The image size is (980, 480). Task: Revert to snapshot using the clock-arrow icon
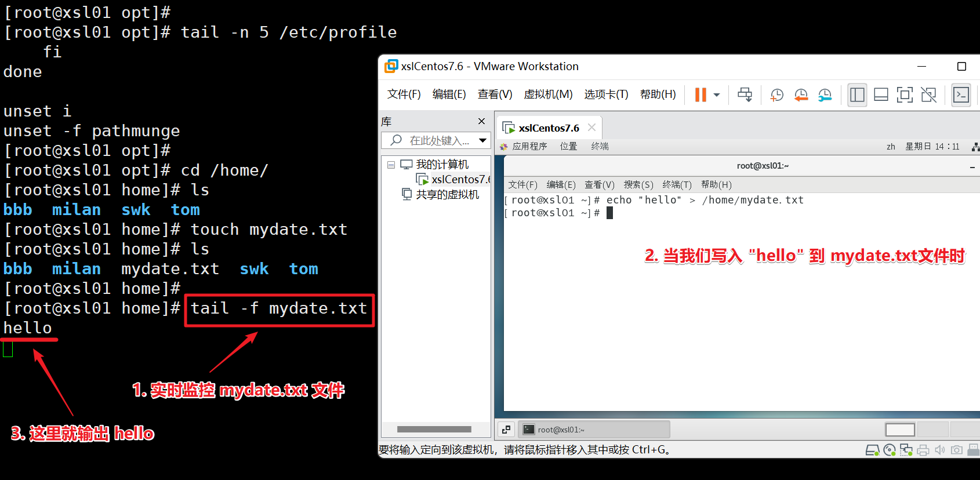tap(801, 95)
